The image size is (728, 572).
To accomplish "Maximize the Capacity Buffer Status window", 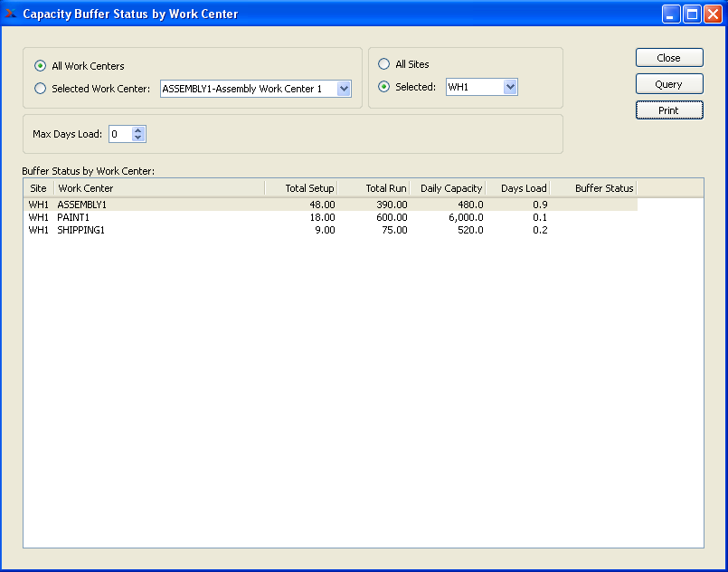I will pyautogui.click(x=692, y=14).
